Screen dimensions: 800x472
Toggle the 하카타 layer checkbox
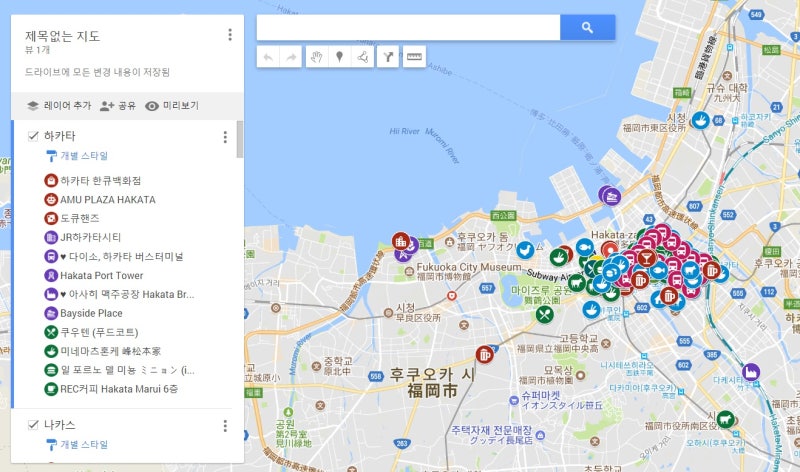[x=33, y=136]
